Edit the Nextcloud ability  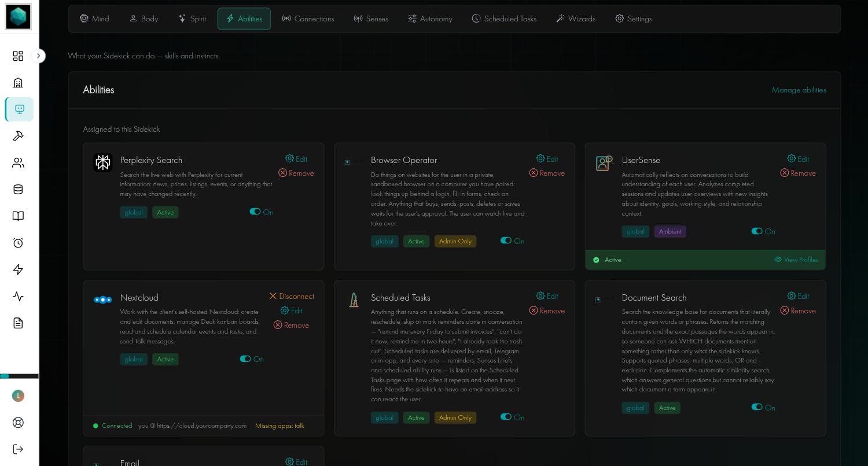(x=292, y=310)
